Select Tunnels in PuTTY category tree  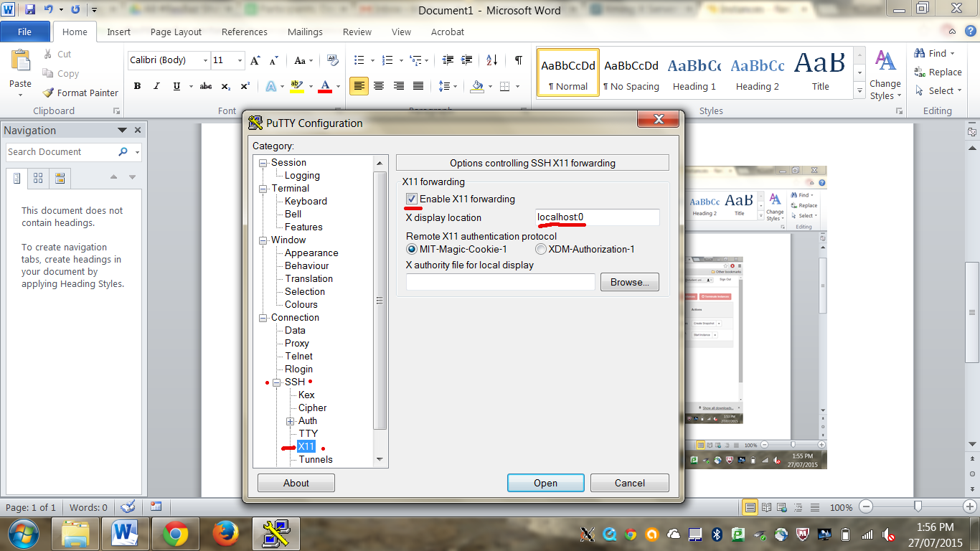(316, 459)
